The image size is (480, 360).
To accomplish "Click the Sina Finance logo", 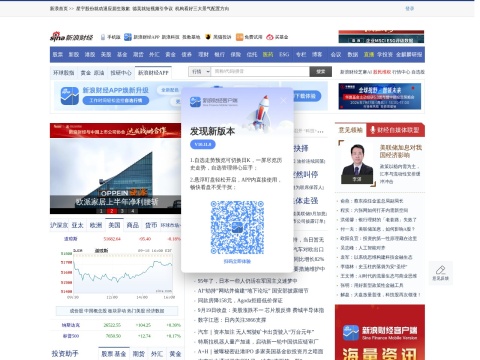I will 71,36.
